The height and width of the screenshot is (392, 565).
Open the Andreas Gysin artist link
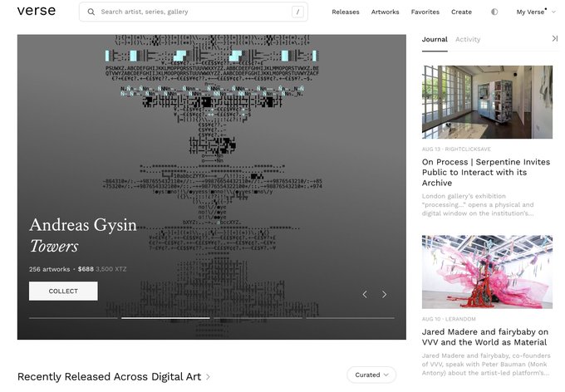coord(83,225)
